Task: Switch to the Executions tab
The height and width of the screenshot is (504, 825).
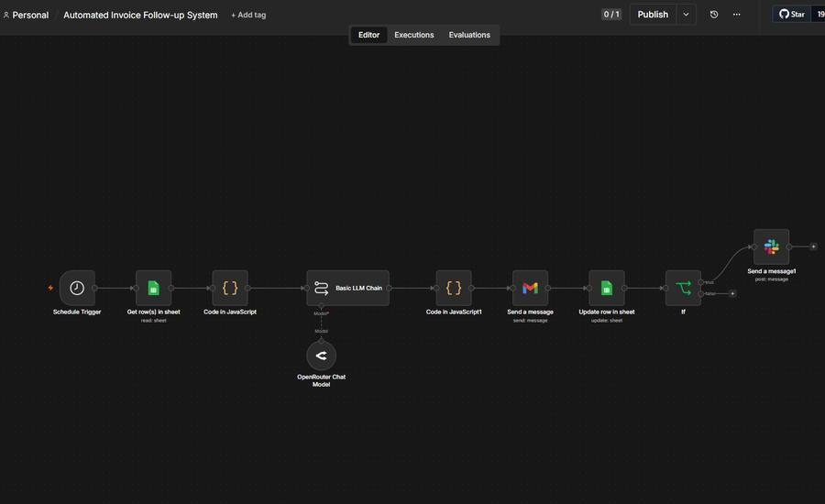Action: click(414, 35)
